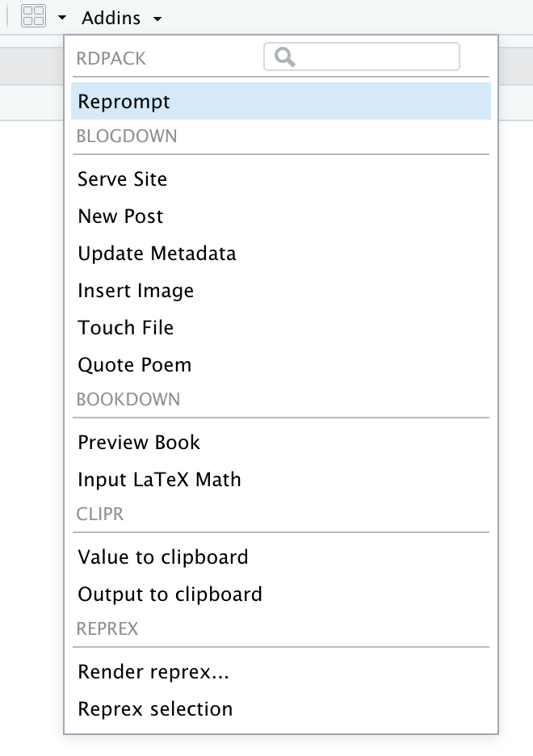
Task: Choose Serve Site from the menu
Action: 122,178
